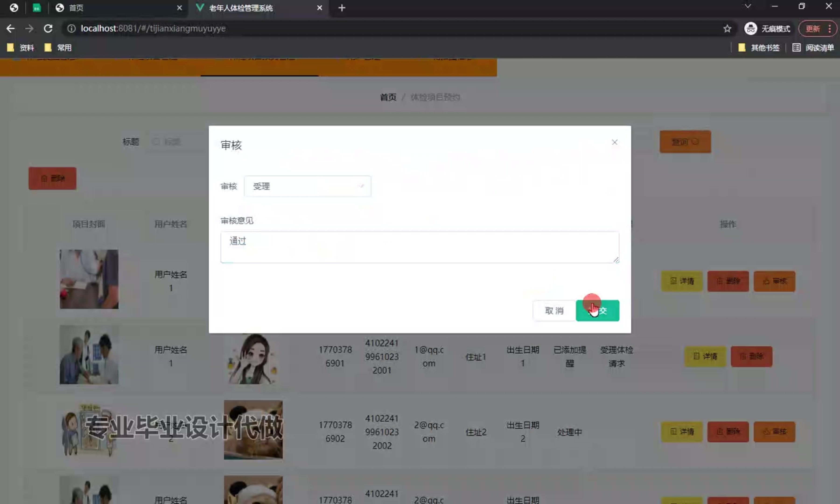Click the second row project cover thumbnail
Image resolution: width=840 pixels, height=504 pixels.
[89, 355]
